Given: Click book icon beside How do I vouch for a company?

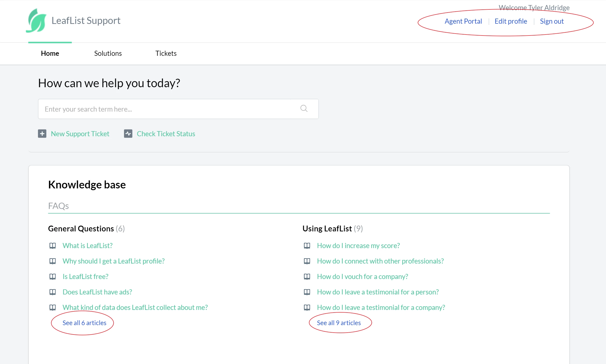Looking at the screenshot, I should [307, 276].
